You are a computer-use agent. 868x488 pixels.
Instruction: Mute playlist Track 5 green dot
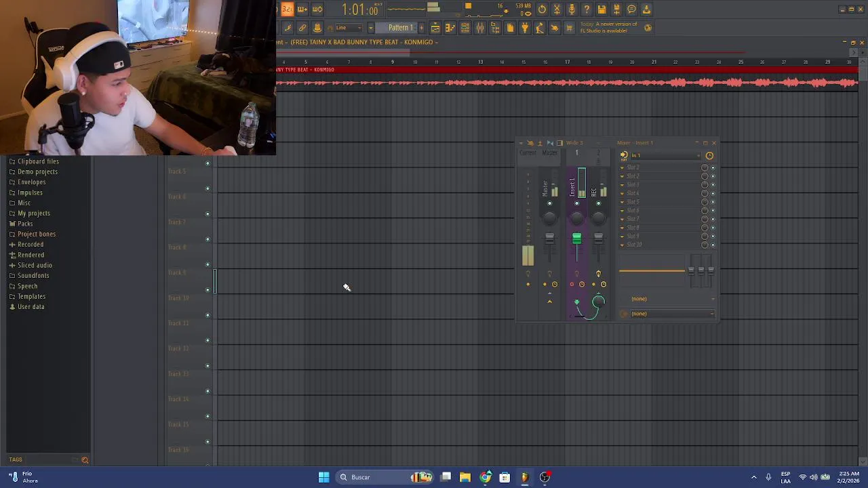(208, 188)
